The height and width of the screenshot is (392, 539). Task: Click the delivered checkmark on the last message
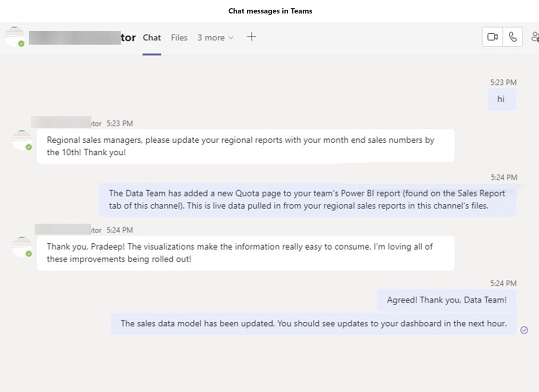[525, 330]
